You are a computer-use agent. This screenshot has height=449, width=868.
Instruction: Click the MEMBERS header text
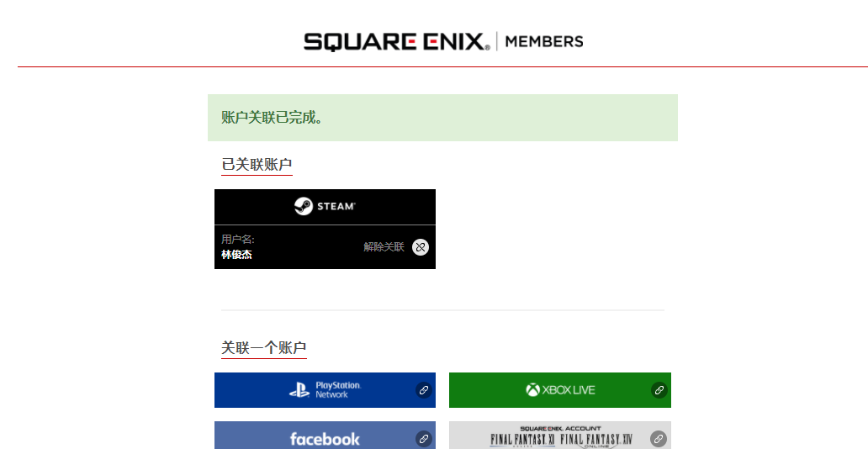tap(543, 41)
